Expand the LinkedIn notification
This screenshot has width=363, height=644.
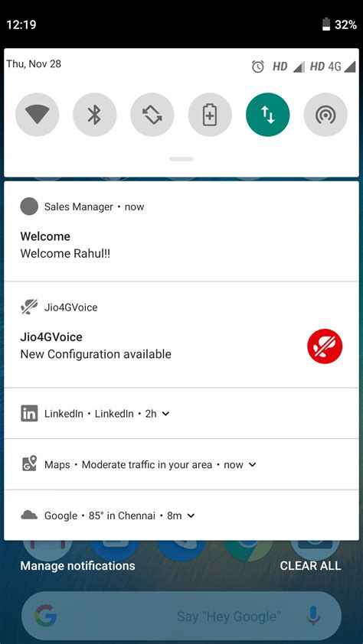[165, 414]
